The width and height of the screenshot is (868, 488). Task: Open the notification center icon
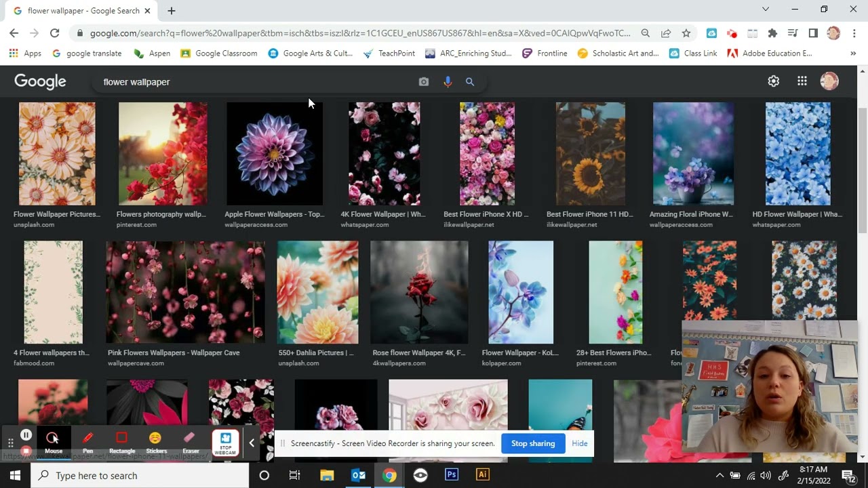[848, 475]
